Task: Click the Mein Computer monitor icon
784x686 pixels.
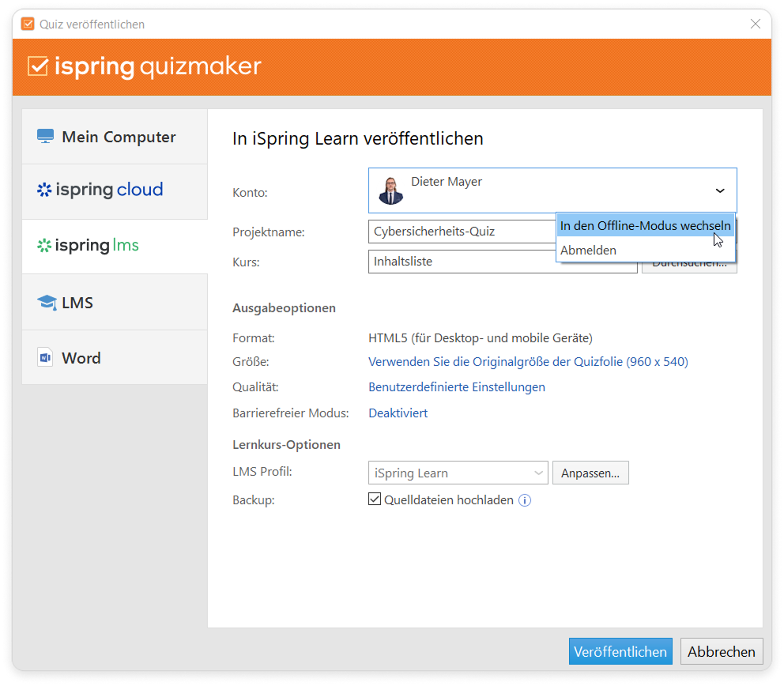Action: (x=45, y=137)
